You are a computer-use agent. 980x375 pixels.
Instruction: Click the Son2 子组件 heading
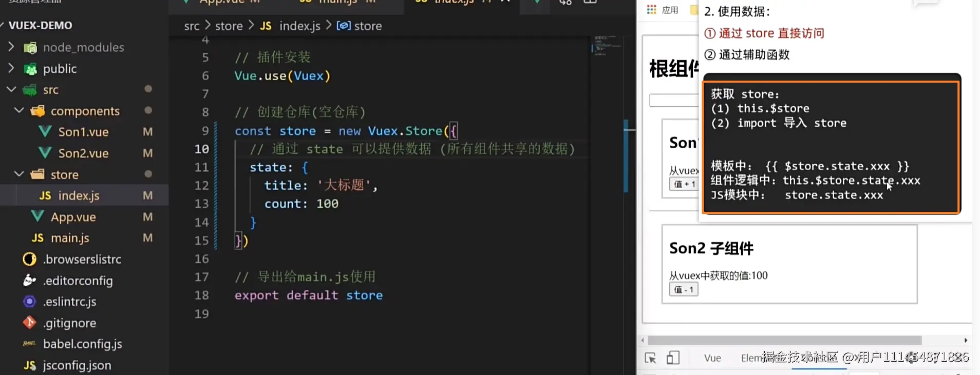[x=711, y=248]
